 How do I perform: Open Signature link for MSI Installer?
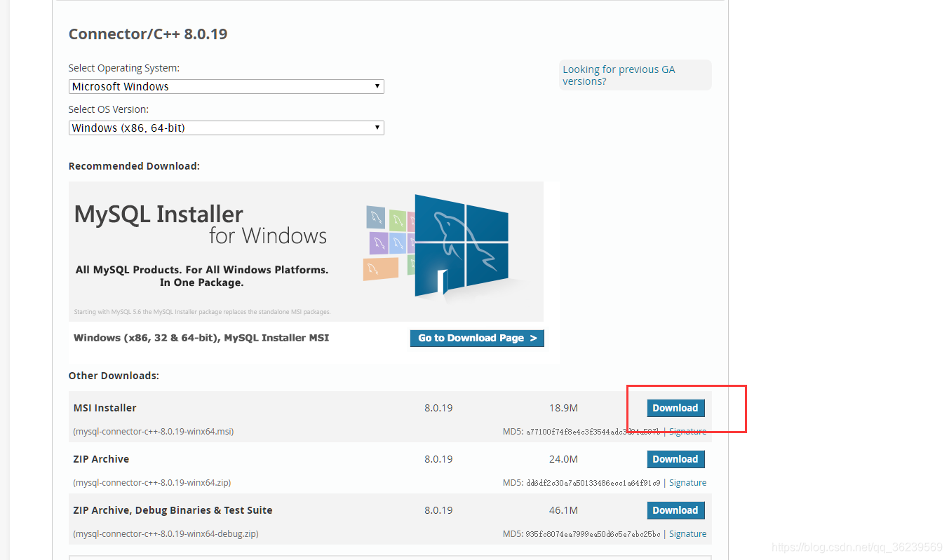(x=687, y=432)
